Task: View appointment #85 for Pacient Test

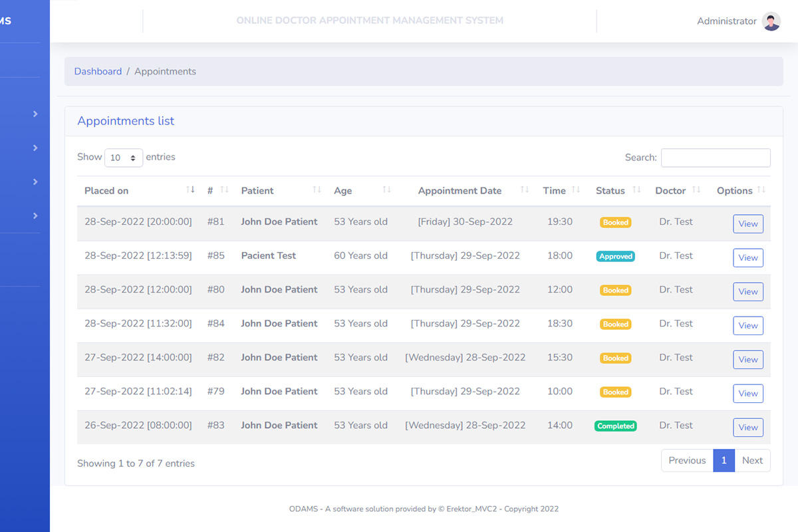Action: tap(748, 258)
